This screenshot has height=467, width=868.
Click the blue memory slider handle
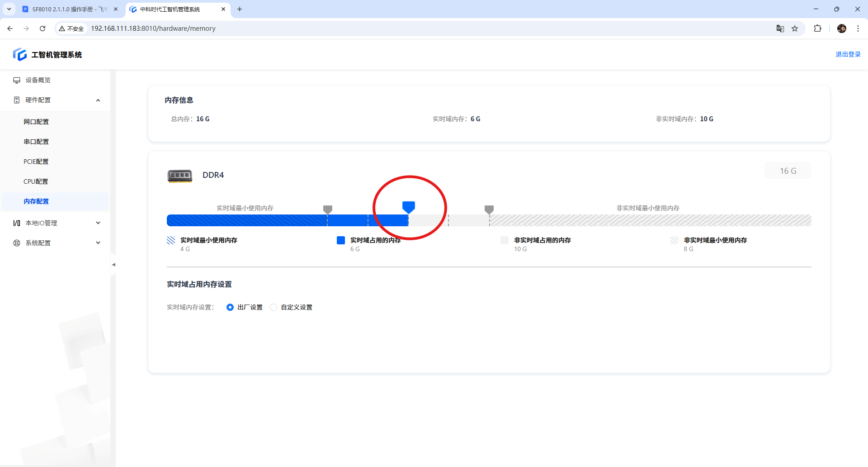coord(409,207)
